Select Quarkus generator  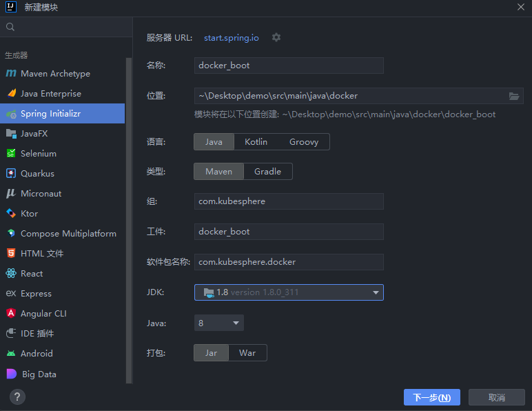click(63, 173)
